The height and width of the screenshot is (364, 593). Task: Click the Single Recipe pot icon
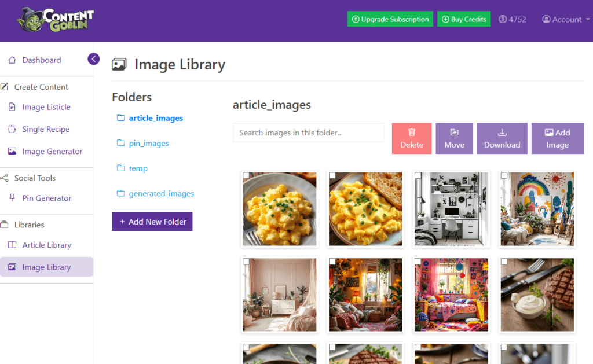coord(12,129)
